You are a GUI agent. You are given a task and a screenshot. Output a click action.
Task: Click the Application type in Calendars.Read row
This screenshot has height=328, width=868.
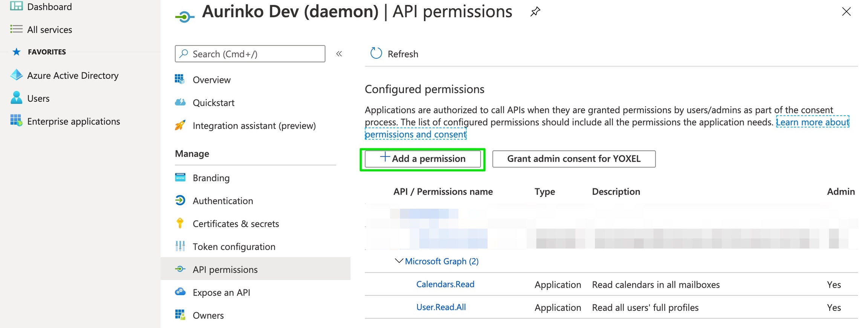(x=558, y=285)
